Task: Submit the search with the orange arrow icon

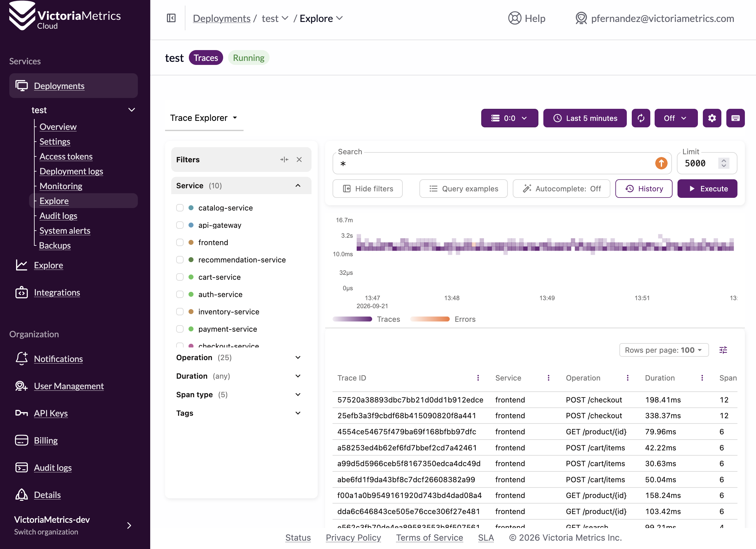Action: point(661,163)
